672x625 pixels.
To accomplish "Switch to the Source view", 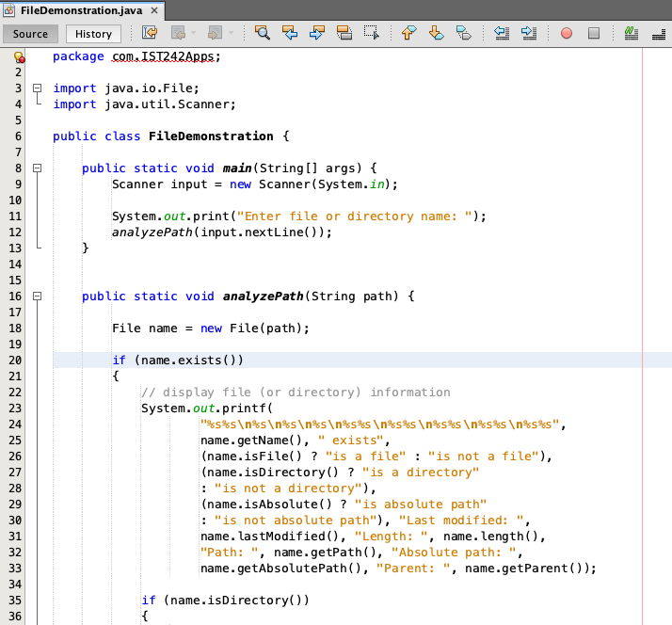I will point(30,34).
